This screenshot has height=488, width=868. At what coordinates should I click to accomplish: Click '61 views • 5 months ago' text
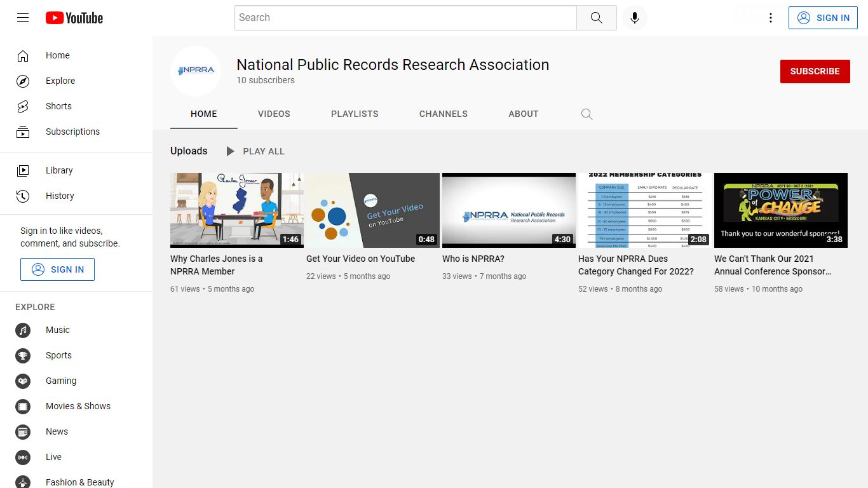click(212, 289)
